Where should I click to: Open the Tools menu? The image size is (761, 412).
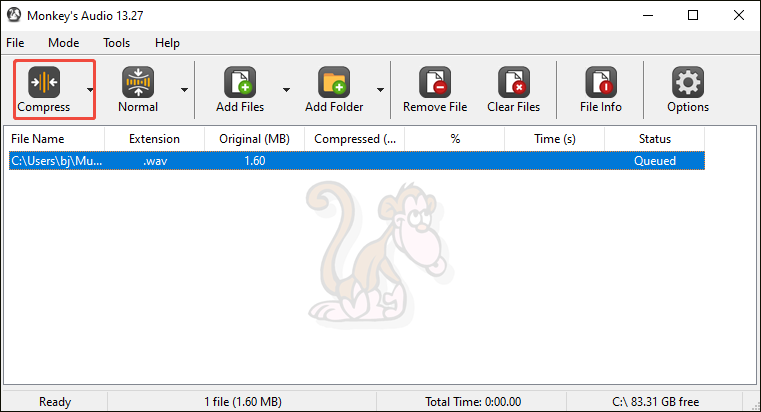tap(116, 43)
